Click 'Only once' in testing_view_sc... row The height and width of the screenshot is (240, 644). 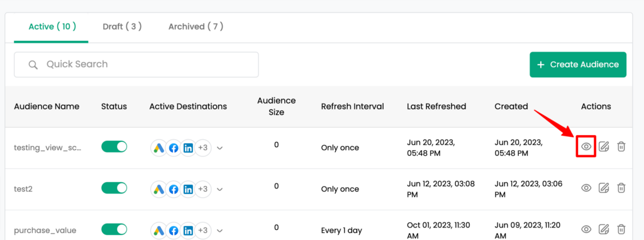click(340, 148)
